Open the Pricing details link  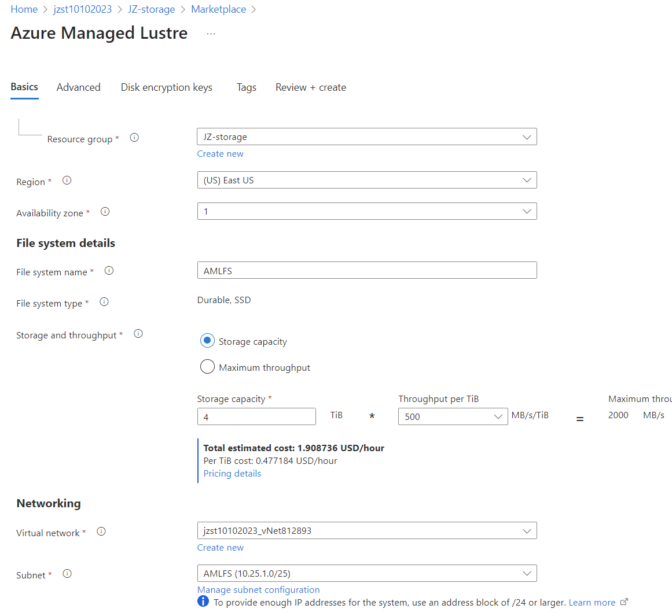point(232,473)
